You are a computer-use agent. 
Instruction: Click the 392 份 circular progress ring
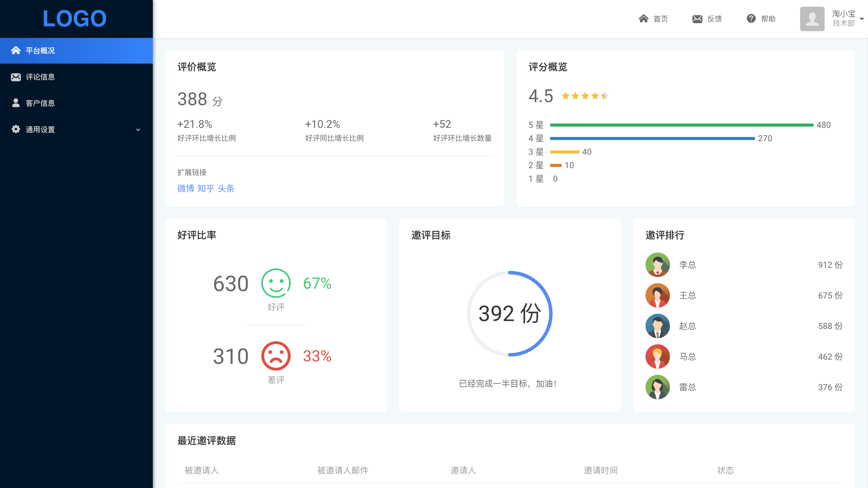pyautogui.click(x=509, y=313)
